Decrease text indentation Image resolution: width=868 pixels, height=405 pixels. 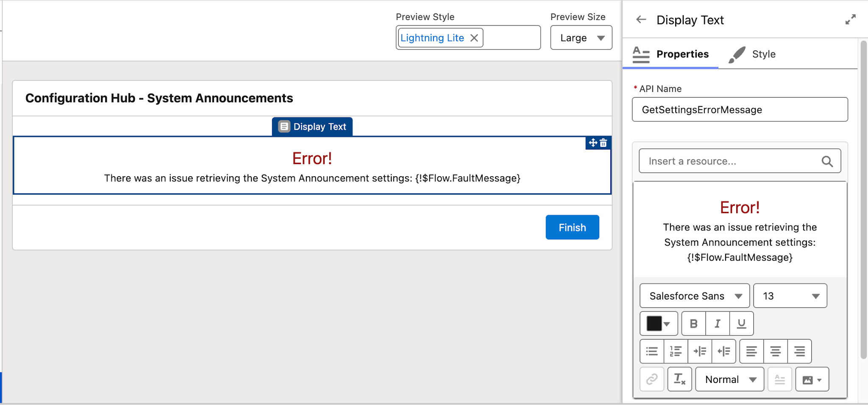point(724,351)
